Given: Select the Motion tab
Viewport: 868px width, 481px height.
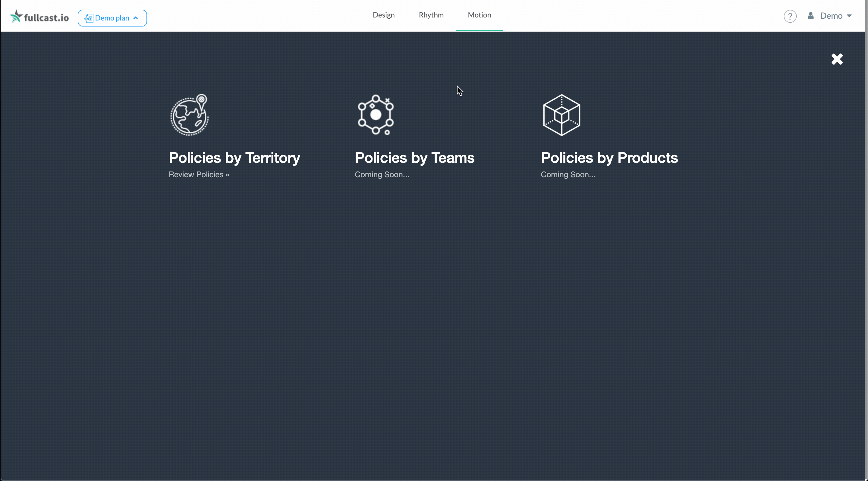Looking at the screenshot, I should point(479,15).
